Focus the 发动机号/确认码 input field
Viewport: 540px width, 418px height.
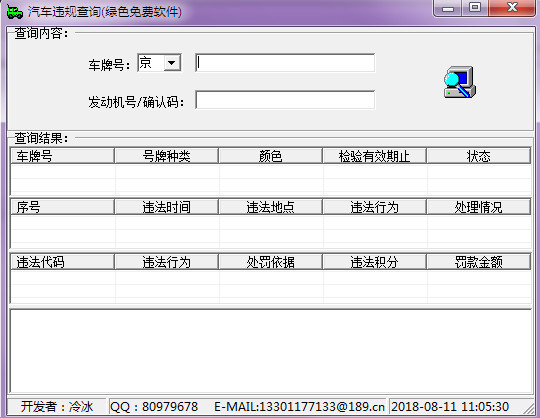click(285, 100)
